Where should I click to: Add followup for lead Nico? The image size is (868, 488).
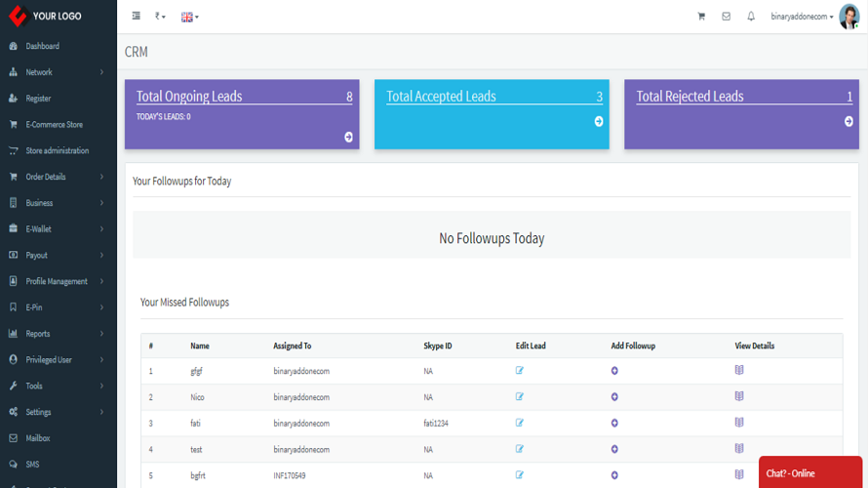[614, 397]
